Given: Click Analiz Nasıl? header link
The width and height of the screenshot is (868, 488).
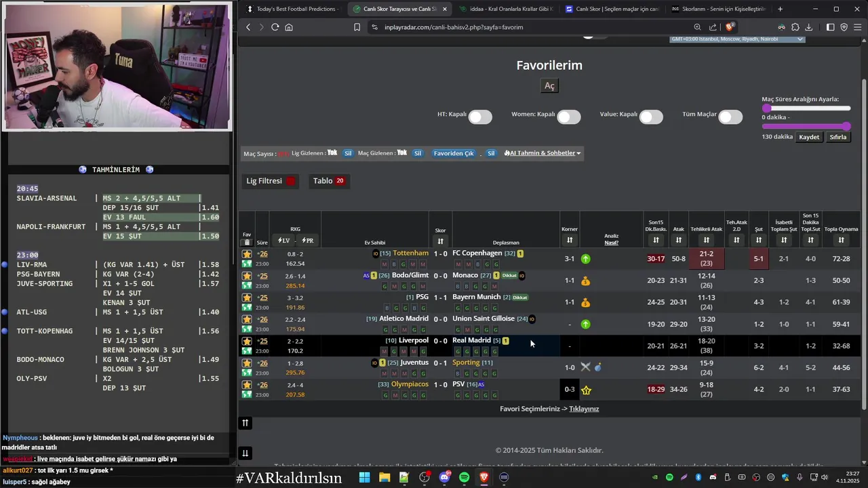Looking at the screenshot, I should [x=612, y=239].
